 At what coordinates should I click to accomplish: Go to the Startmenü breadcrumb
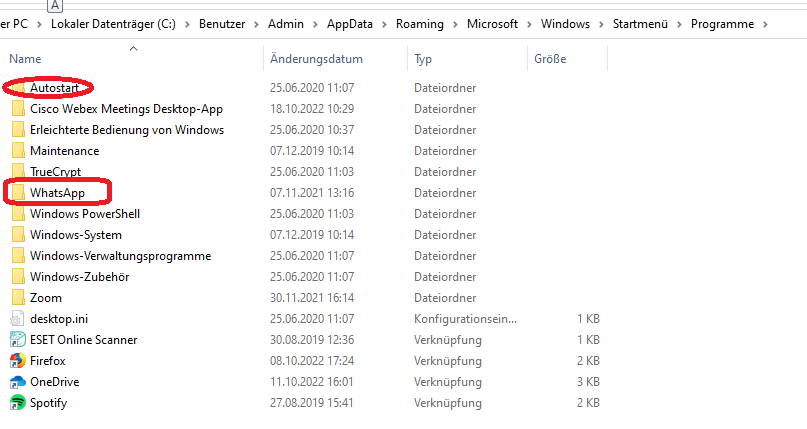click(x=640, y=24)
